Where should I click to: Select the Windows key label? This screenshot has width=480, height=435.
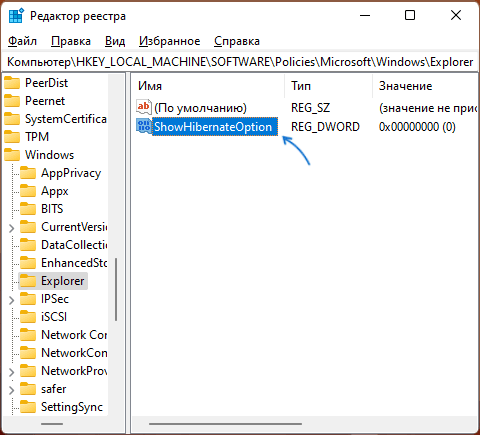(x=49, y=155)
